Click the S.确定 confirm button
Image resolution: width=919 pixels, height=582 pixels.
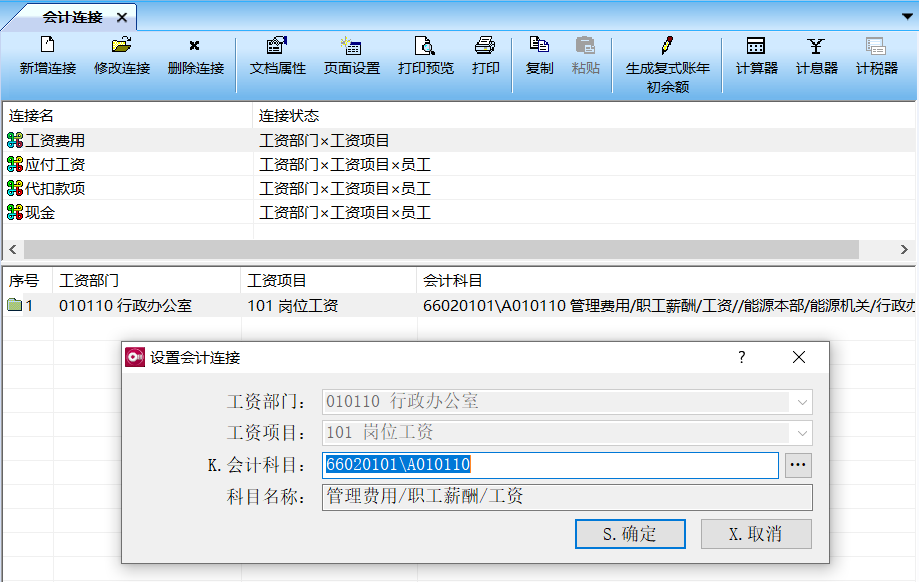pyautogui.click(x=630, y=533)
